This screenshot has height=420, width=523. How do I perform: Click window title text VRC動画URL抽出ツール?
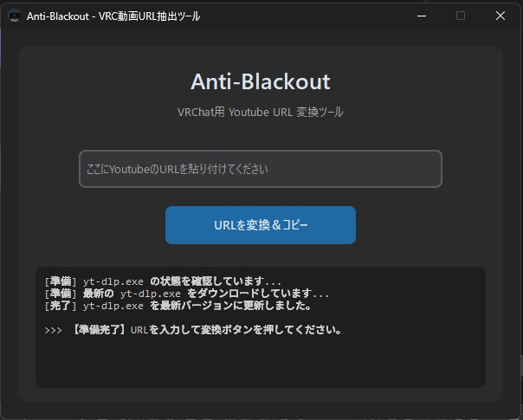[149, 16]
